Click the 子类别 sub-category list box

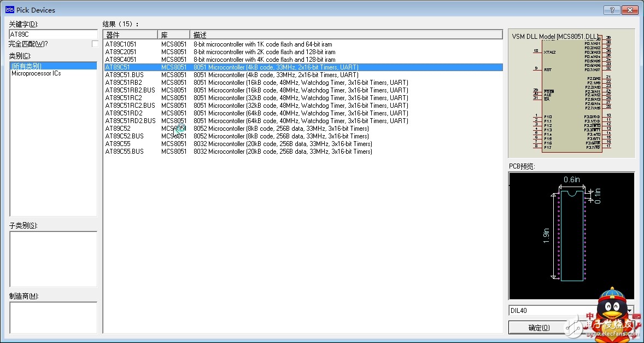(53, 259)
